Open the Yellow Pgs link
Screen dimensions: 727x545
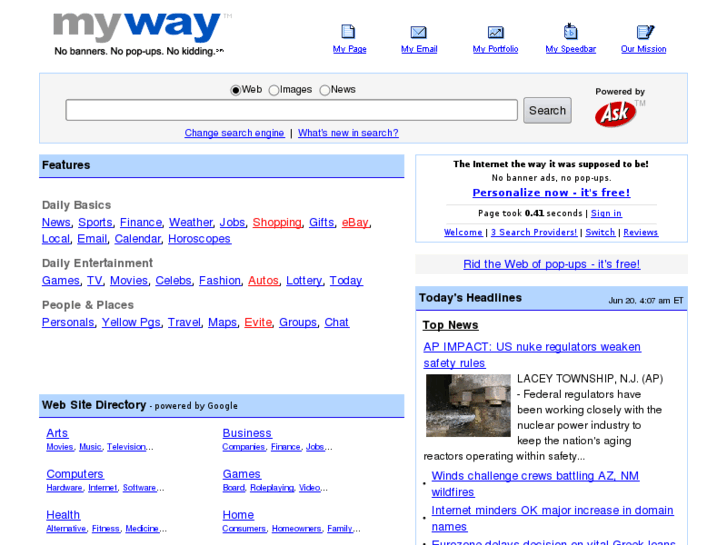click(x=131, y=322)
